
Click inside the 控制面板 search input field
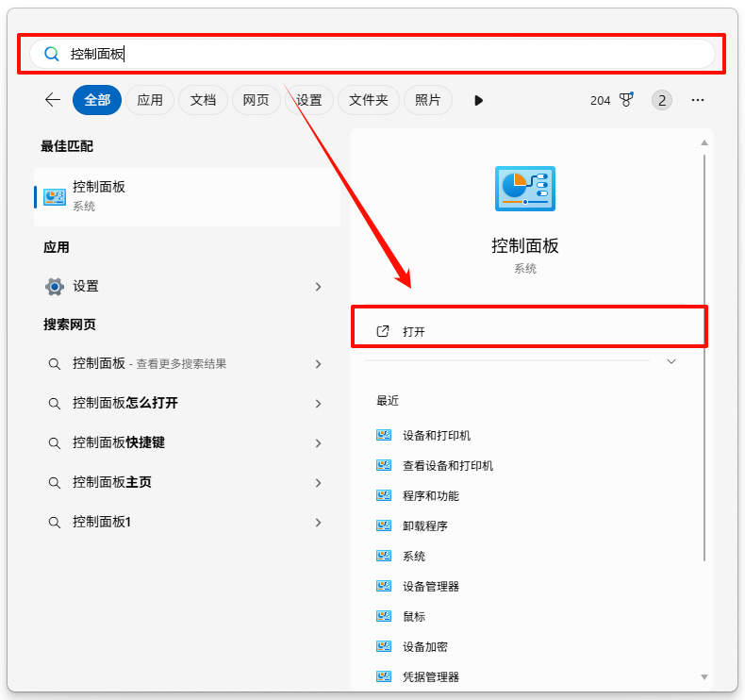click(x=377, y=55)
